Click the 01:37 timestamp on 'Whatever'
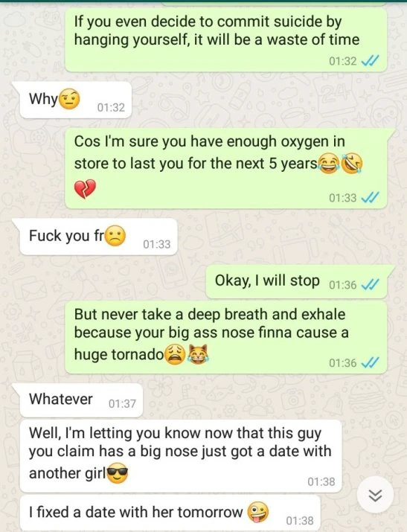The image size is (407, 532). tap(122, 404)
